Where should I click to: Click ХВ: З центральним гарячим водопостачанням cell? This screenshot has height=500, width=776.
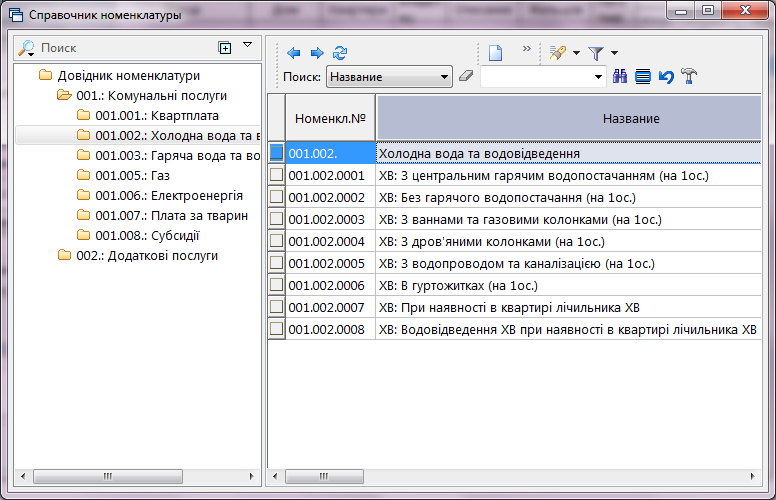(x=569, y=175)
